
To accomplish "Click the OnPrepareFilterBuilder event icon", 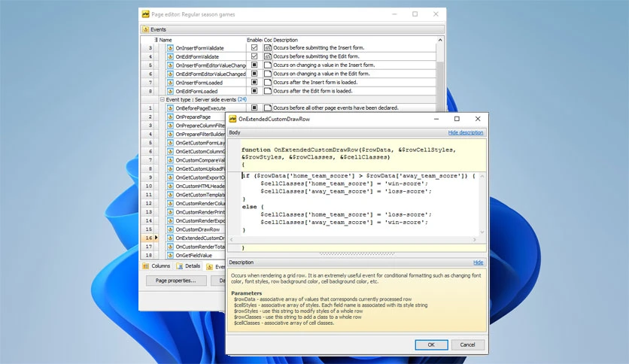I will 170,135.
